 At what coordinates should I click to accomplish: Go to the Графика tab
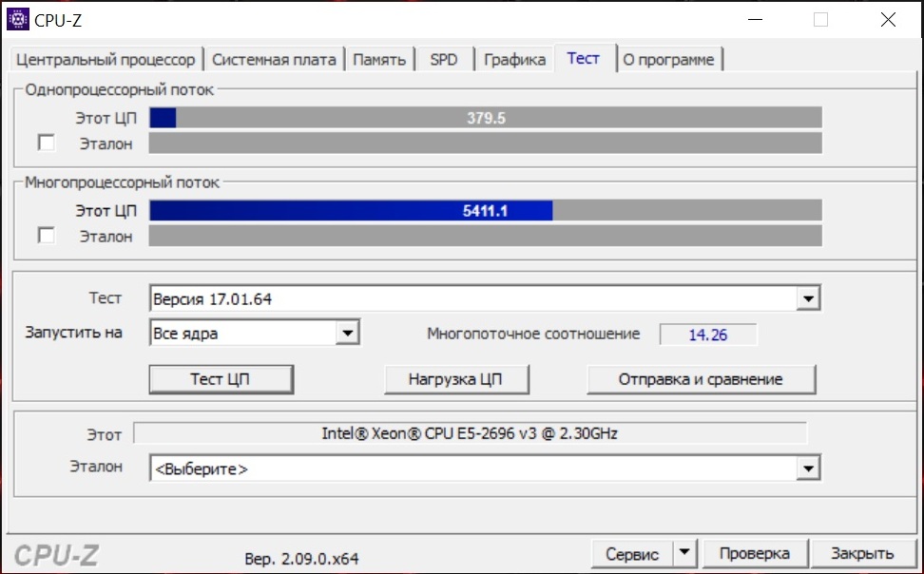(514, 60)
